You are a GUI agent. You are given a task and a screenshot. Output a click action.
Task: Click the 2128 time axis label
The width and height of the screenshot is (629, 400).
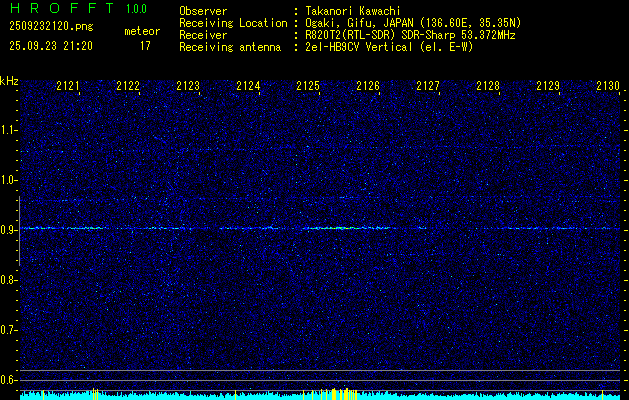point(488,85)
